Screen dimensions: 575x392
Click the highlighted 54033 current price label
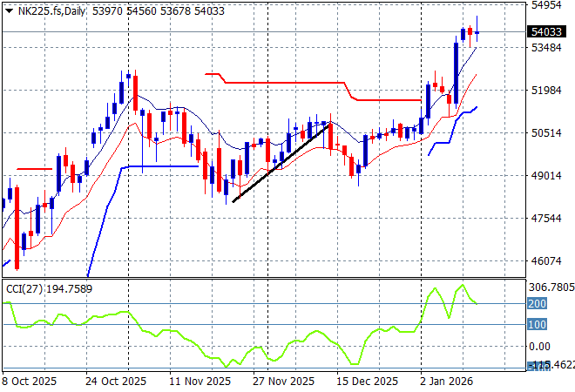click(545, 32)
